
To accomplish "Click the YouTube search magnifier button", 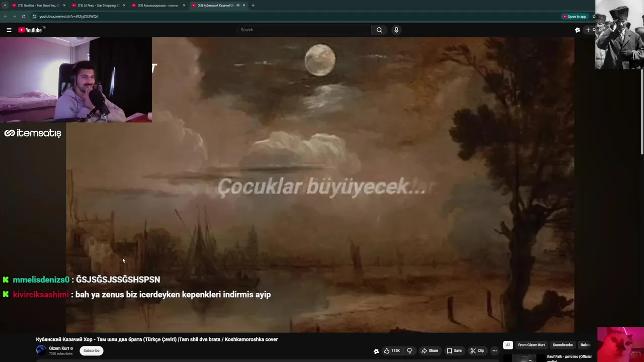I will click(x=379, y=30).
